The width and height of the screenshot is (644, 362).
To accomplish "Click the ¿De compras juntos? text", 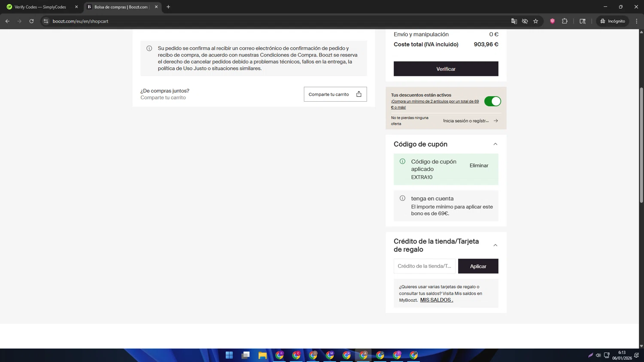I will click(165, 91).
